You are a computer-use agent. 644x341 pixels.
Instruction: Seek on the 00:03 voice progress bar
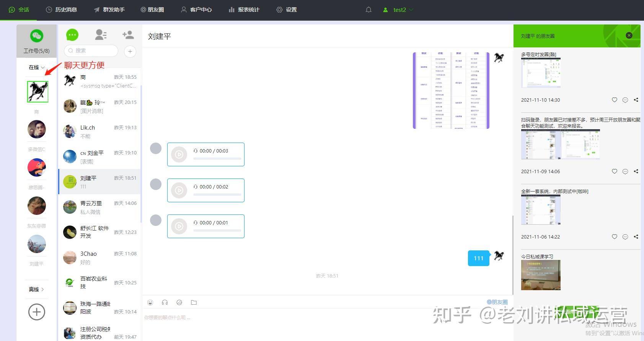coord(217,158)
